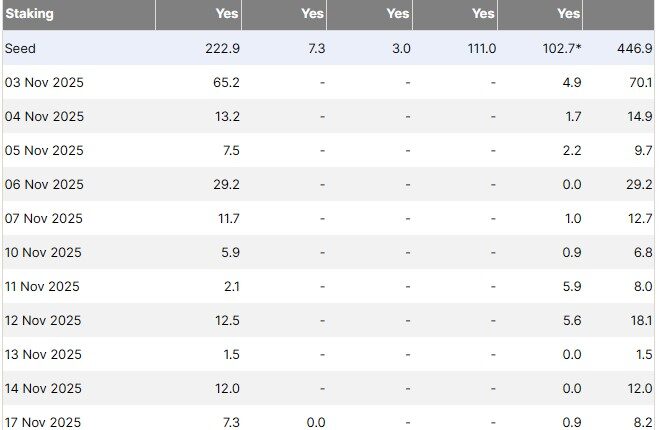The height and width of the screenshot is (430, 662).
Task: Select the 222.9 cell in Seed row
Action: pos(220,48)
